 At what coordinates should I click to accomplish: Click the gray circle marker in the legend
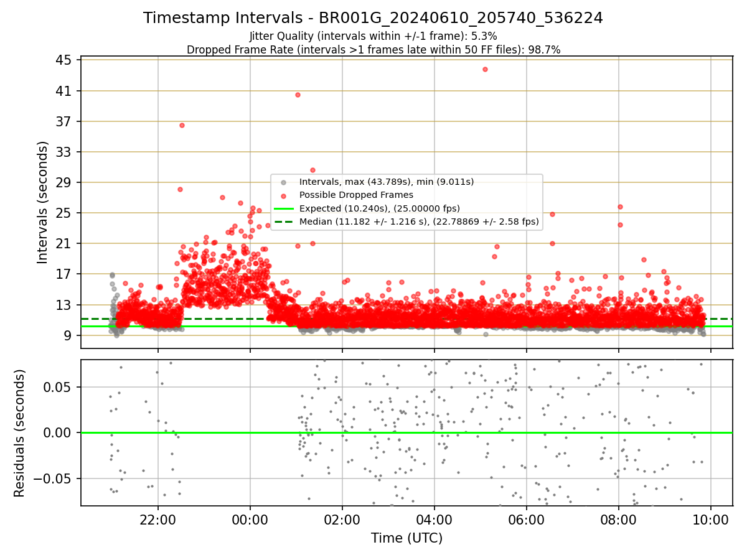(x=283, y=182)
